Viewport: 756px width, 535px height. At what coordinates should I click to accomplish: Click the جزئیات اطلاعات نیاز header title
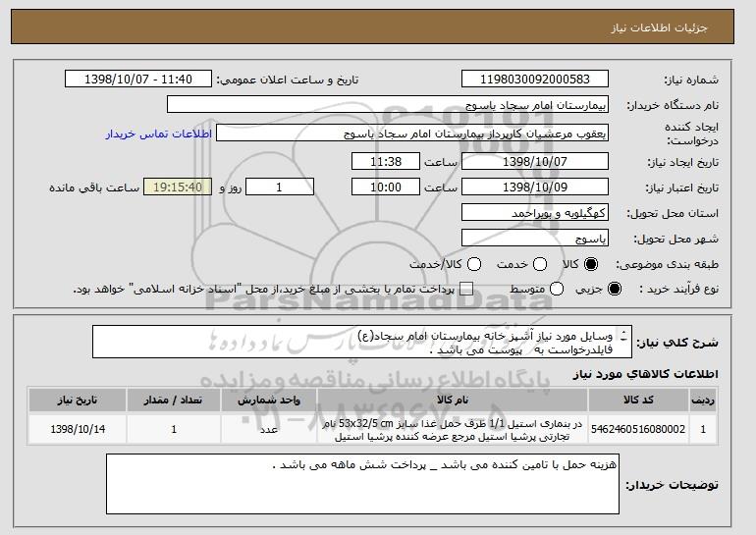coord(659,27)
